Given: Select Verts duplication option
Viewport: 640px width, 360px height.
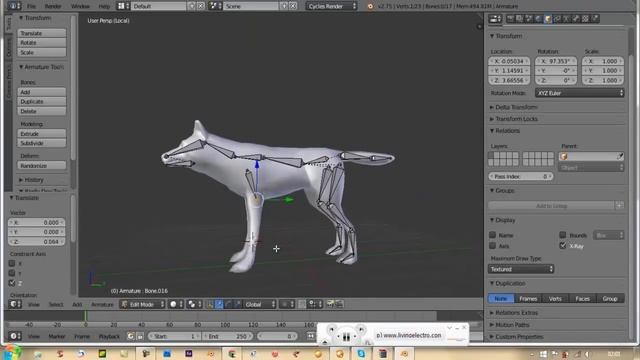Looking at the screenshot, I should click(555, 298).
